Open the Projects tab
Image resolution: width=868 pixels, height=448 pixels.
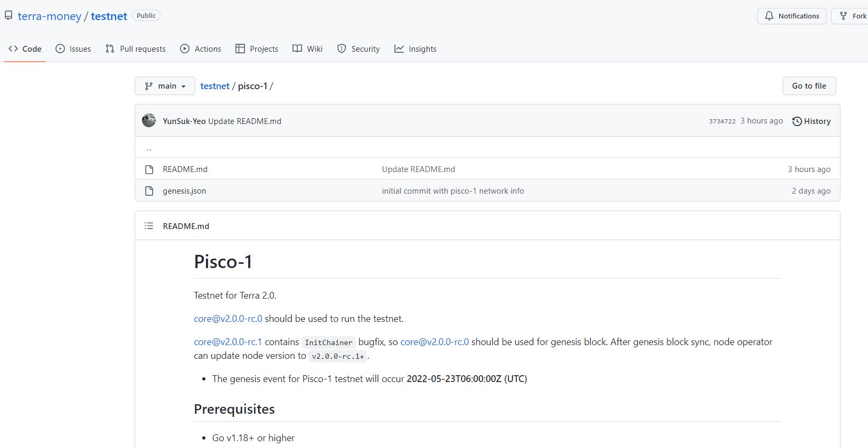(x=257, y=49)
